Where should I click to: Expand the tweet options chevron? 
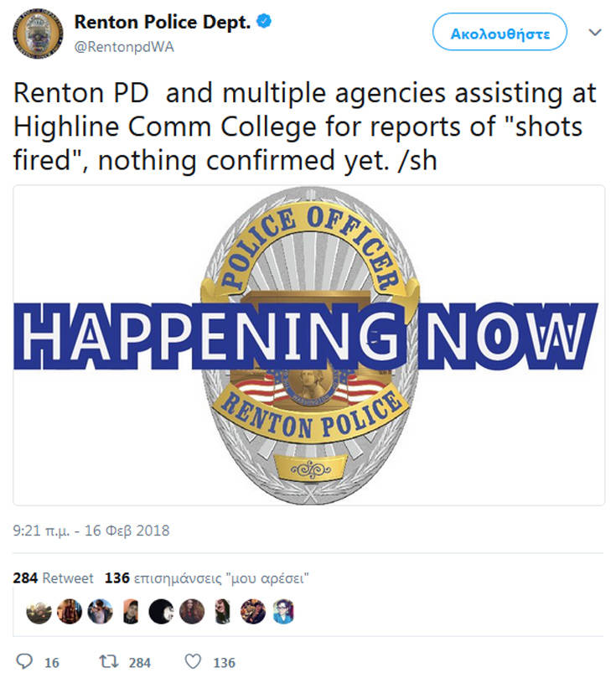596,33
